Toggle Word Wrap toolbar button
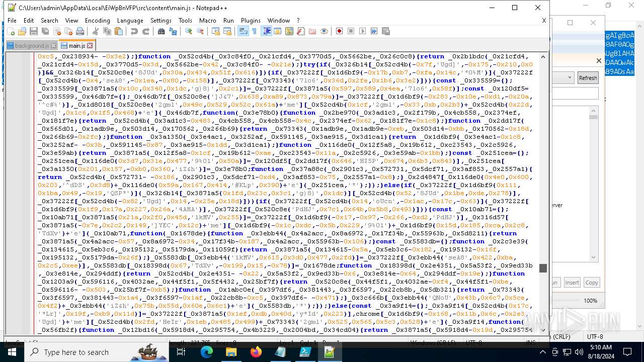644x362 pixels. [x=243, y=31]
